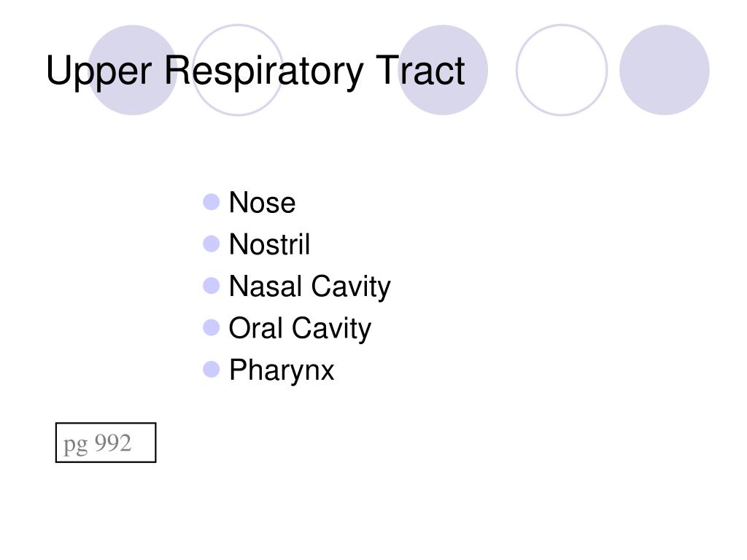Select the Pharynx bullet text
The width and height of the screenshot is (747, 560).
click(x=282, y=371)
